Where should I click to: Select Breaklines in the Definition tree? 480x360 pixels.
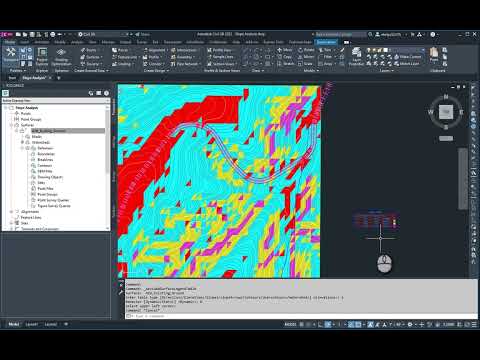[45, 160]
